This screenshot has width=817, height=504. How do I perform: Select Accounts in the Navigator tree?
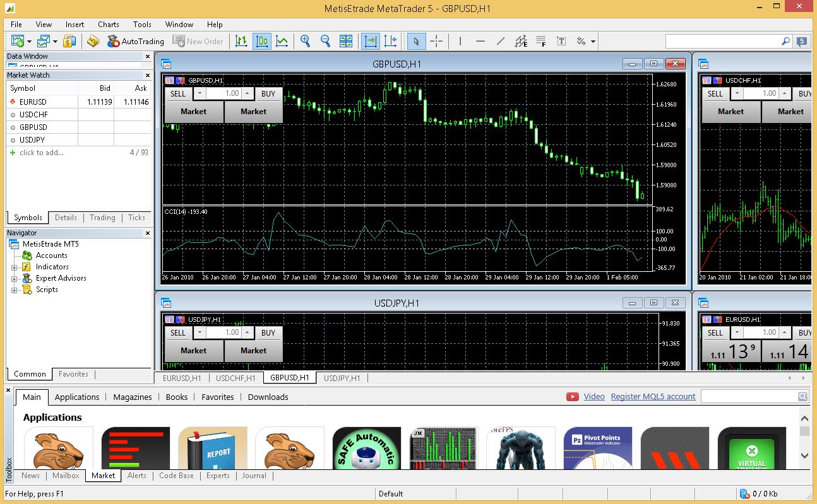coord(51,255)
